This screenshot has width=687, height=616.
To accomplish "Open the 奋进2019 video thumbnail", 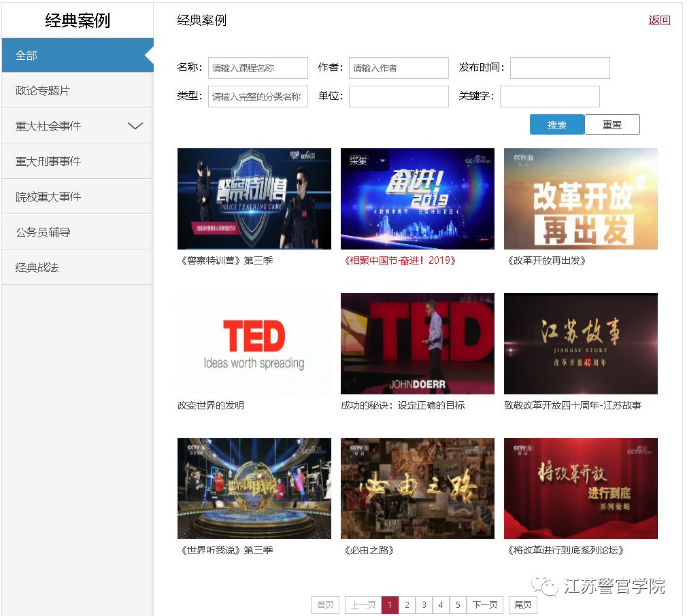I will tap(418, 199).
